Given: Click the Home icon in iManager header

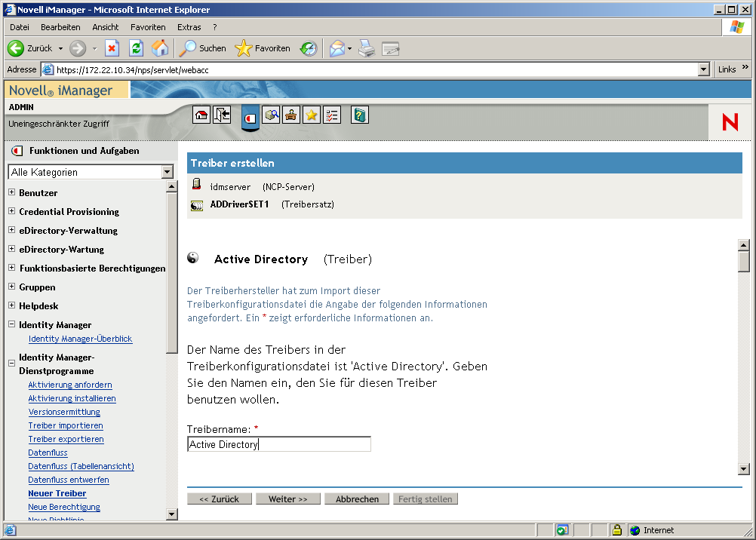Looking at the screenshot, I should coord(201,115).
